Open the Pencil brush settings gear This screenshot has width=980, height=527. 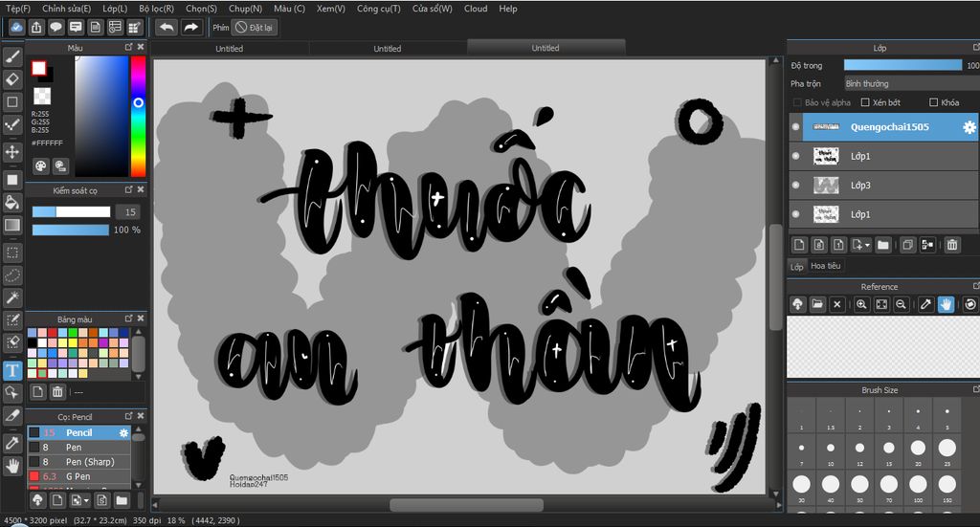123,432
